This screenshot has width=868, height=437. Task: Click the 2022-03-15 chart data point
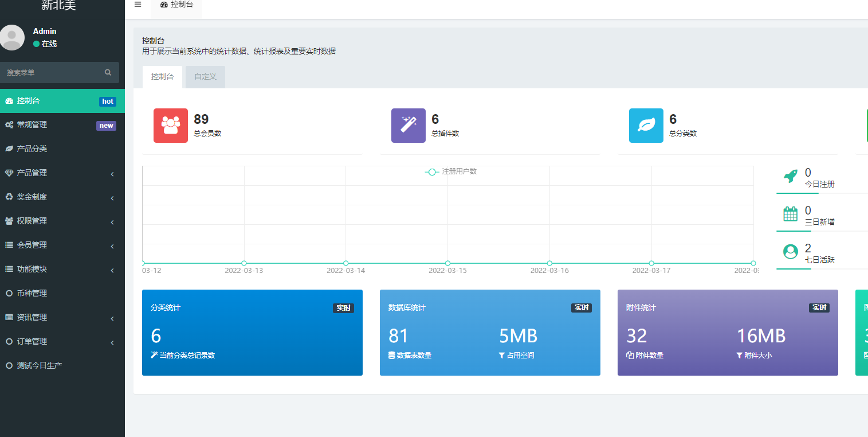pyautogui.click(x=447, y=263)
